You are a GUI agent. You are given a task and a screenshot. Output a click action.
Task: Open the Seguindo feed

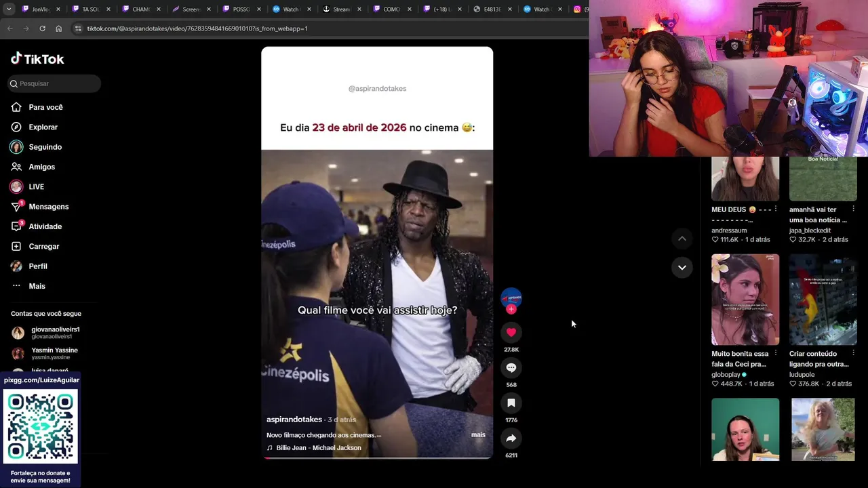[x=36, y=147]
